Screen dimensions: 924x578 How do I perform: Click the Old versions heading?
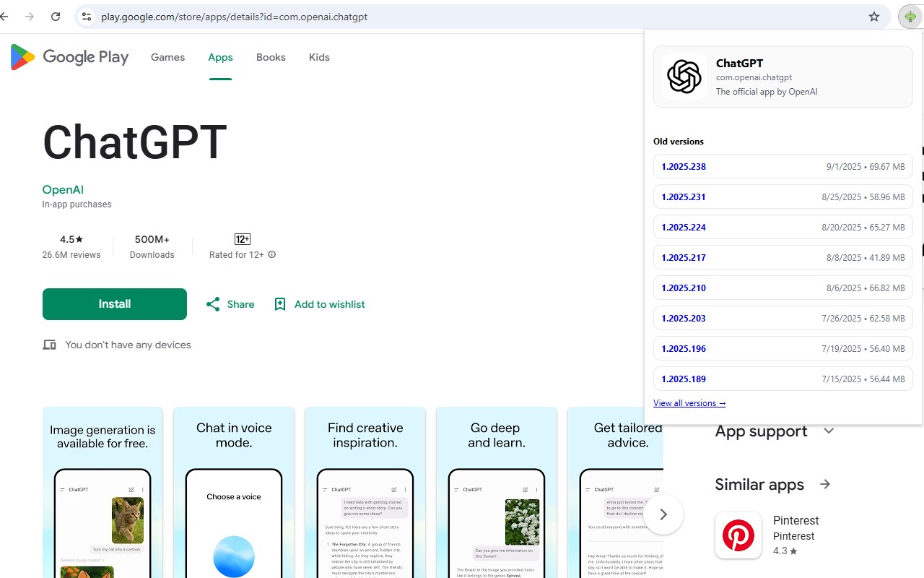679,142
